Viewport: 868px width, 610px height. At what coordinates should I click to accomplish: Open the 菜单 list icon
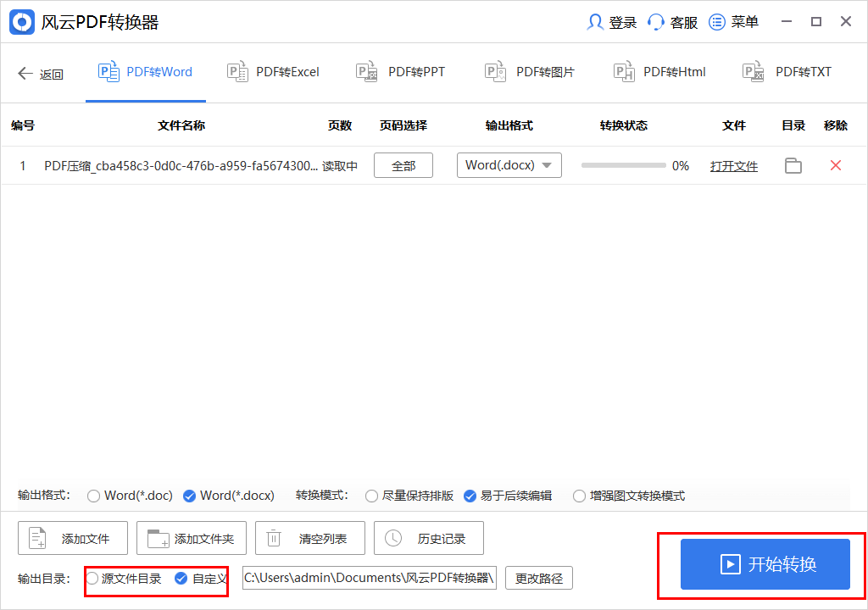click(x=717, y=22)
